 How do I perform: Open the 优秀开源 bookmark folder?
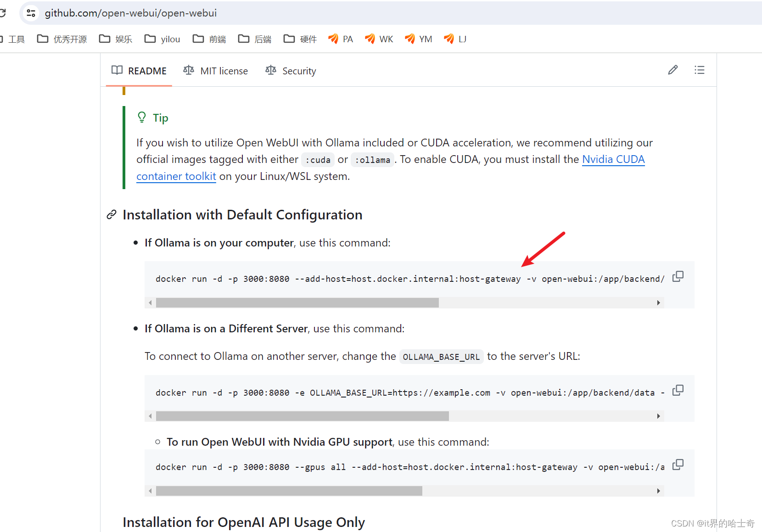(x=62, y=39)
